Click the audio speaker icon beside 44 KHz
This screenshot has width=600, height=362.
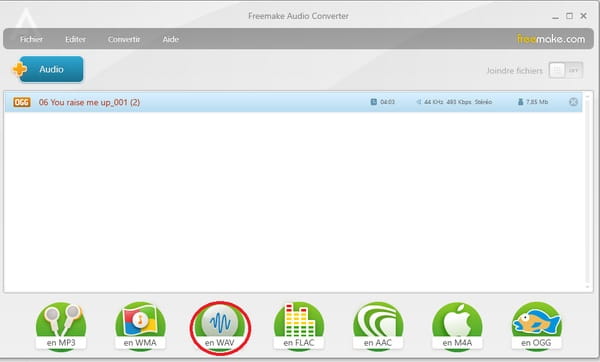click(x=419, y=102)
